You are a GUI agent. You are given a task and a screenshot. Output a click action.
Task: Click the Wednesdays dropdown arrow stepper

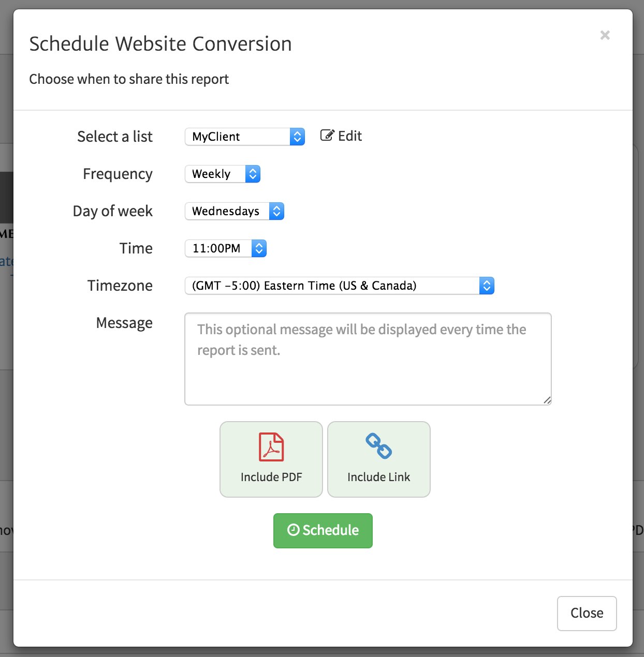[x=276, y=211]
